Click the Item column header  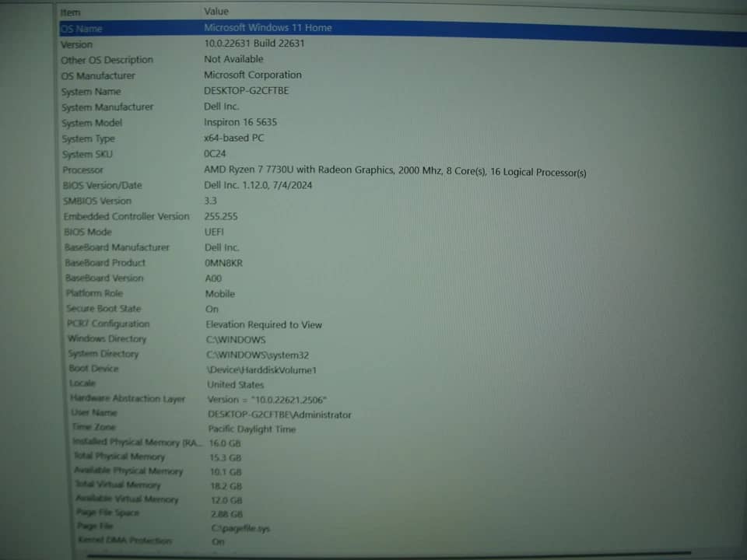71,12
